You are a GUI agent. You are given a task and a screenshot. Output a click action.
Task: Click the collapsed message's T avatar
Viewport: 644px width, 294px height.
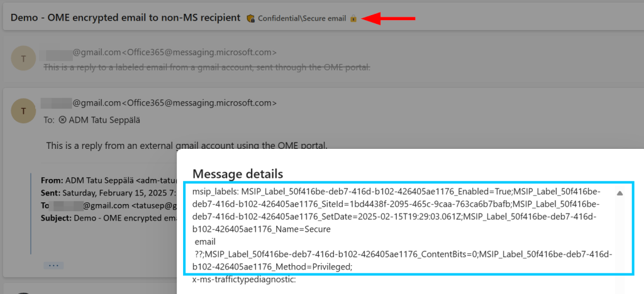tap(24, 59)
